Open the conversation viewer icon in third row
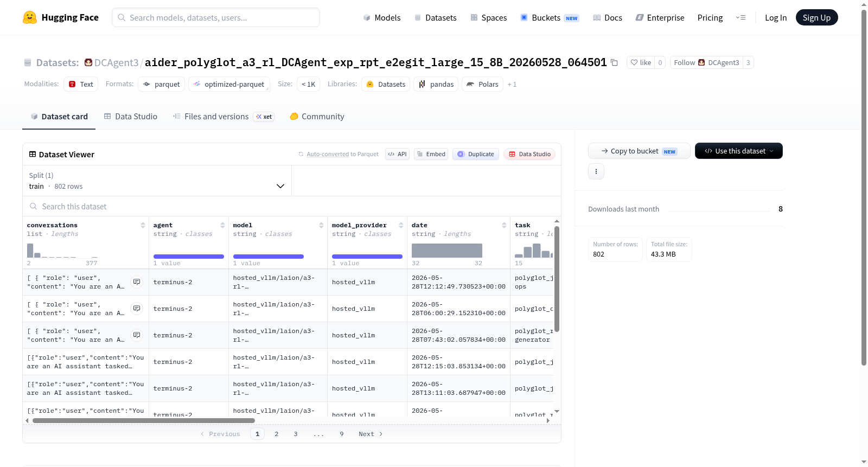This screenshot has width=868, height=467. tap(137, 335)
